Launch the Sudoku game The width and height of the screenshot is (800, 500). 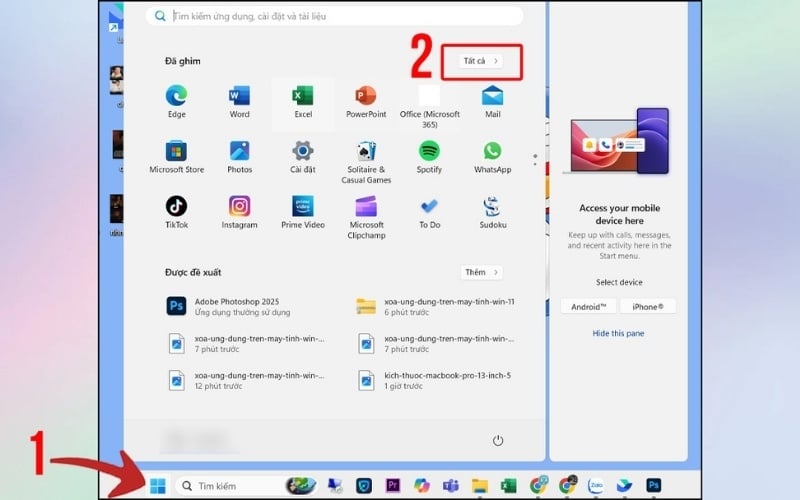click(x=492, y=212)
